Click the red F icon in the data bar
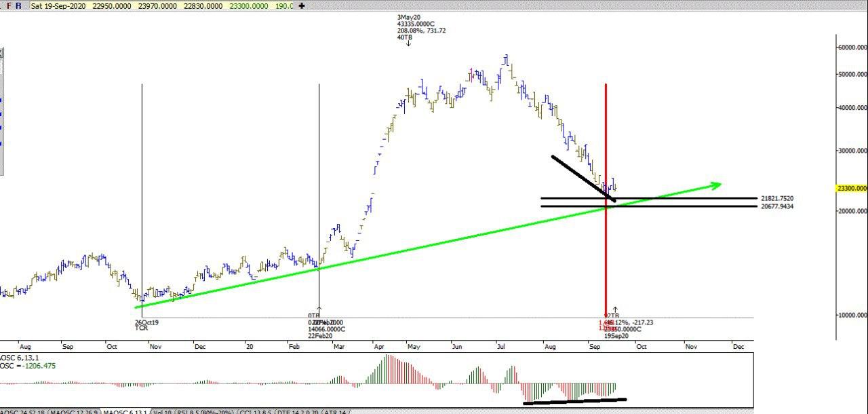Screen dimensions: 868x414 (8, 5)
